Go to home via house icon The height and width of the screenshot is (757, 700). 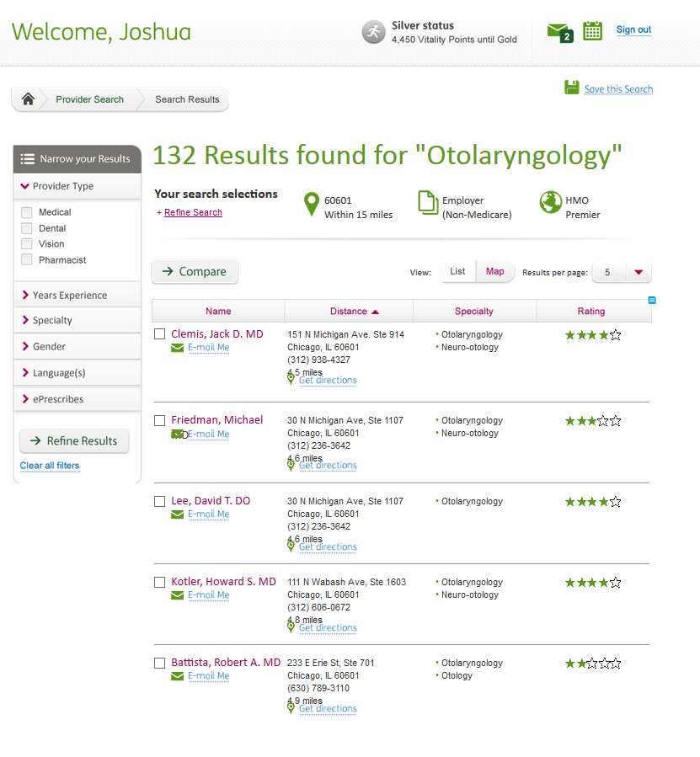pyautogui.click(x=28, y=99)
